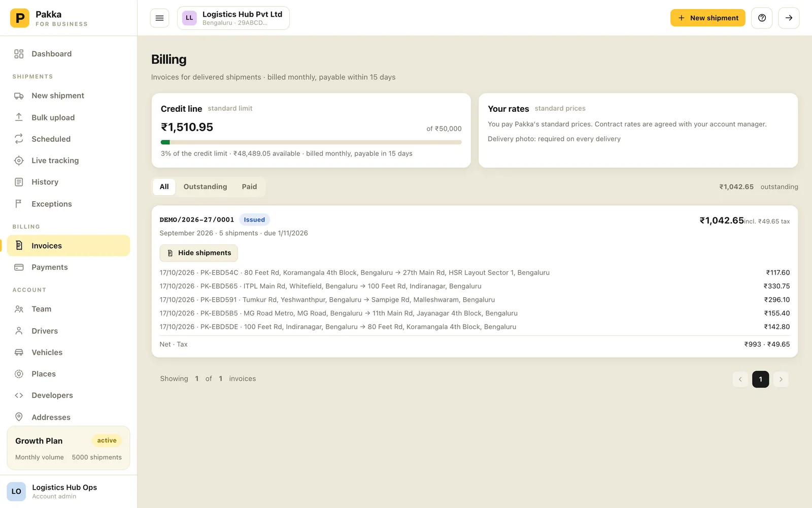This screenshot has height=508, width=812.
Task: Click the Team people icon
Action: click(x=19, y=309)
